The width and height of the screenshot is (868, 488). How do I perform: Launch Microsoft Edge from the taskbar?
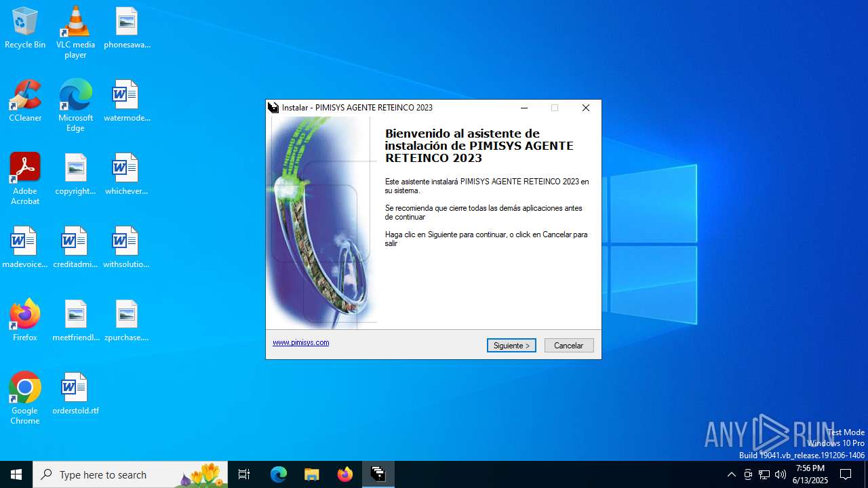tap(279, 474)
